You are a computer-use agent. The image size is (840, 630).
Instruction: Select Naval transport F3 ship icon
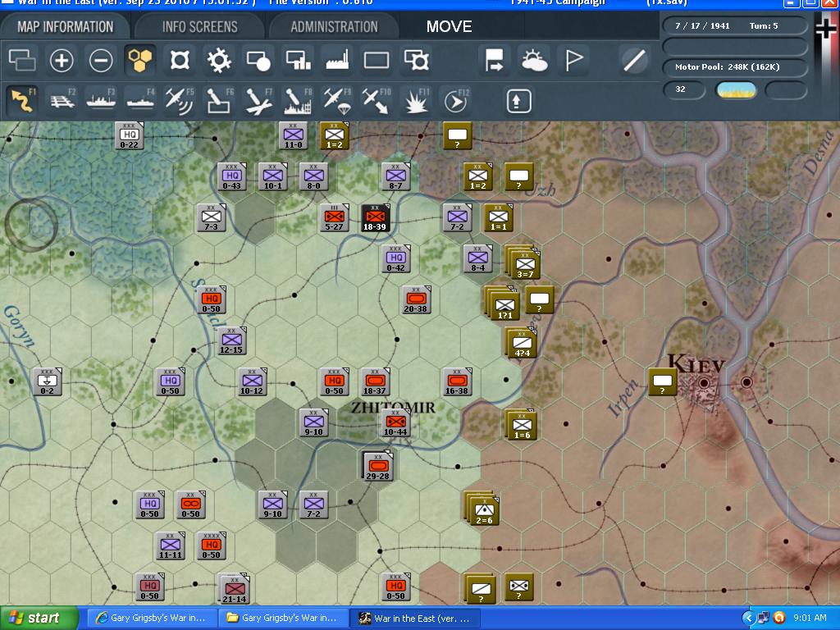pyautogui.click(x=101, y=101)
